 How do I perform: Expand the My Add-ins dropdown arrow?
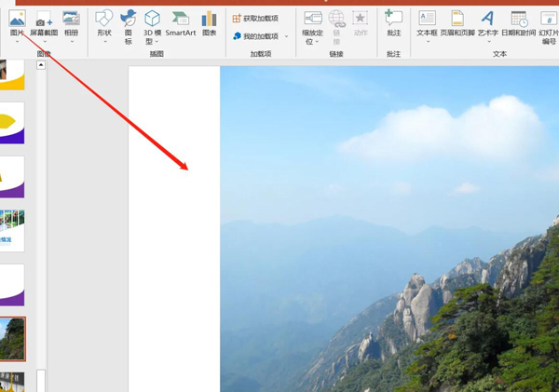click(x=286, y=36)
